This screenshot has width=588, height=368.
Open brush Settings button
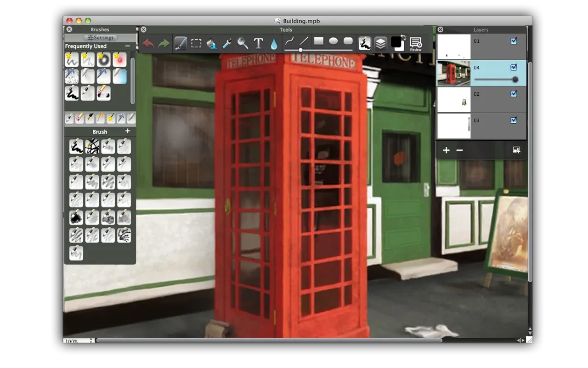[x=101, y=38]
